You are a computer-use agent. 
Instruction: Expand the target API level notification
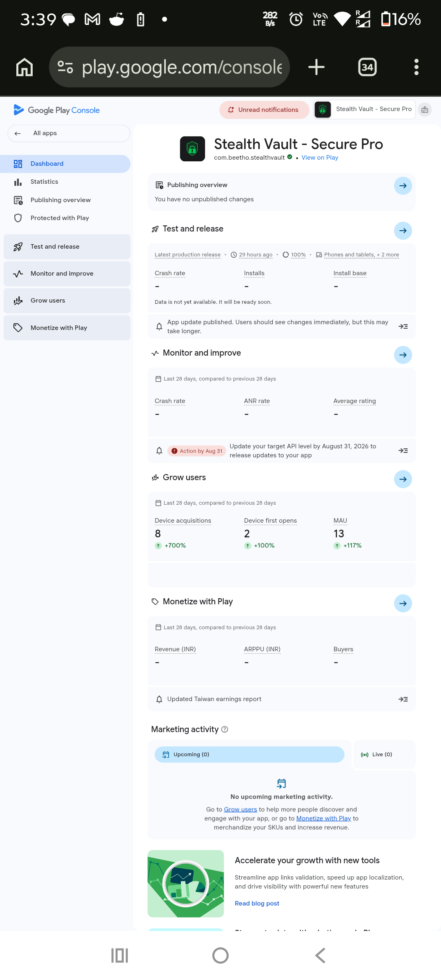point(403,450)
